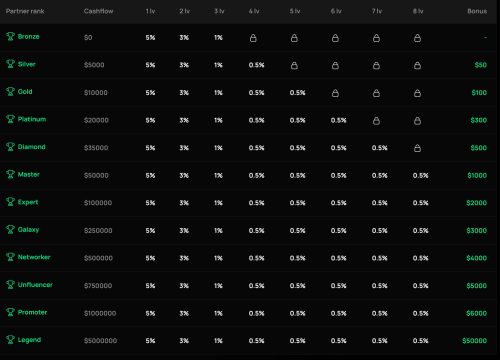Viewport: 500px width, 360px height.
Task: Click the Expert row 8 lv percentage
Action: pyautogui.click(x=420, y=203)
